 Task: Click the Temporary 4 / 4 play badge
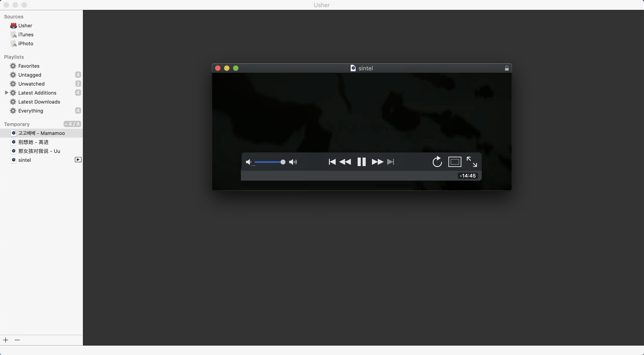click(x=72, y=124)
